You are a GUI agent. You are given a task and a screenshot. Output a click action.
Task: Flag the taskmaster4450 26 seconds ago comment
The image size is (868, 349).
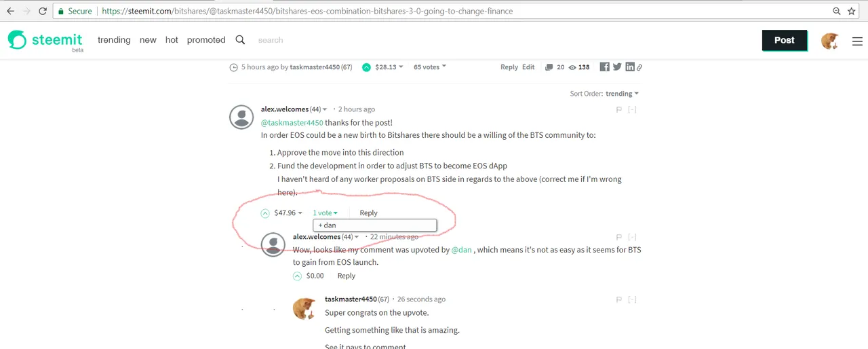[x=618, y=299]
